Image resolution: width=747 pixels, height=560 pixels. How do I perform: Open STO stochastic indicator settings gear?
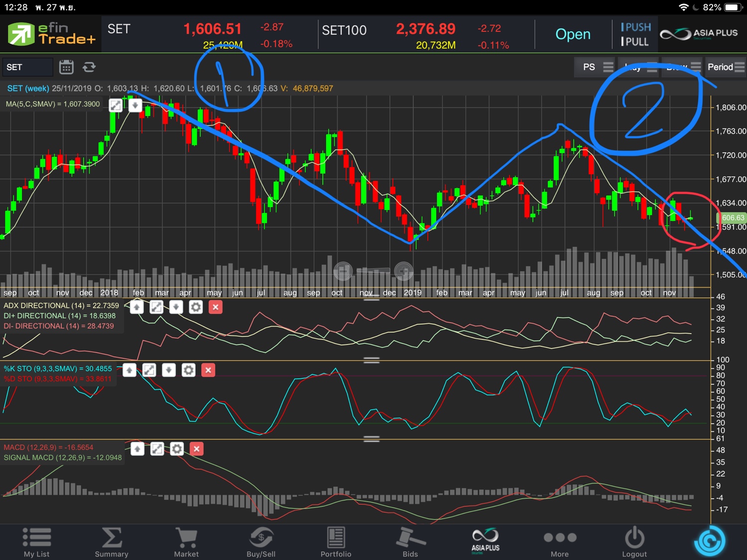[188, 370]
